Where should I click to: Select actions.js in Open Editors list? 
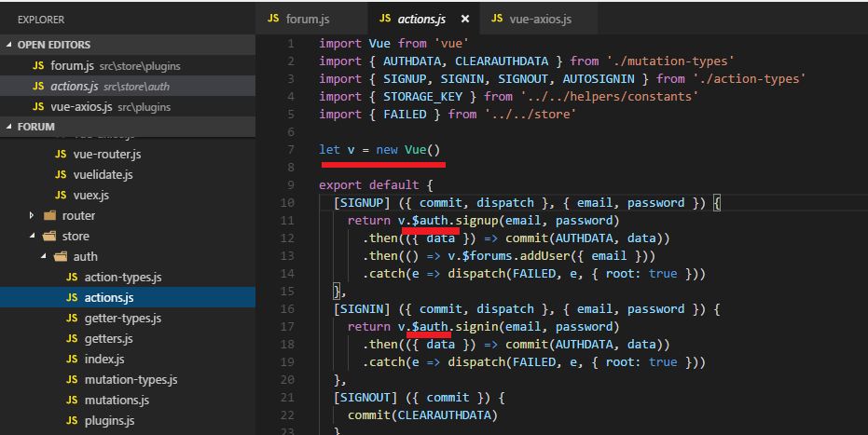[128, 87]
